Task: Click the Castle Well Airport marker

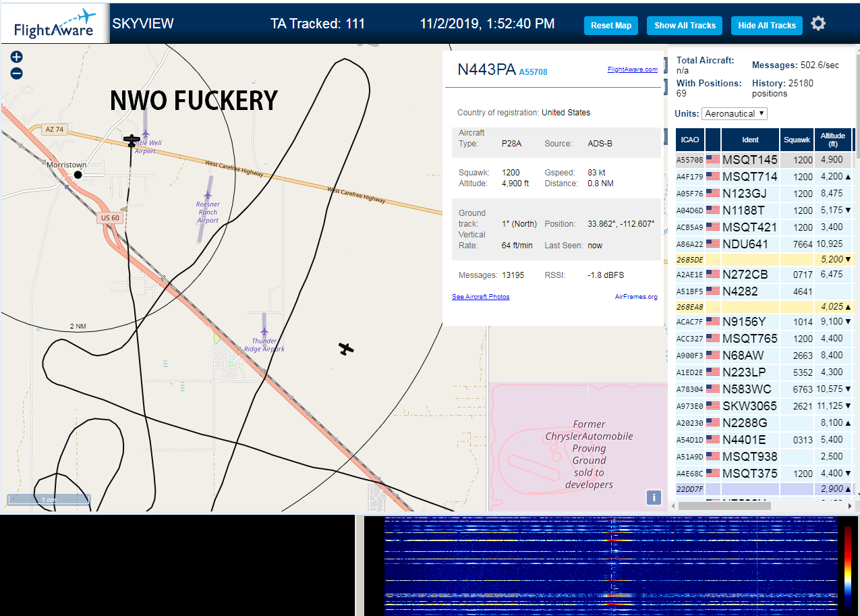Action: click(145, 134)
